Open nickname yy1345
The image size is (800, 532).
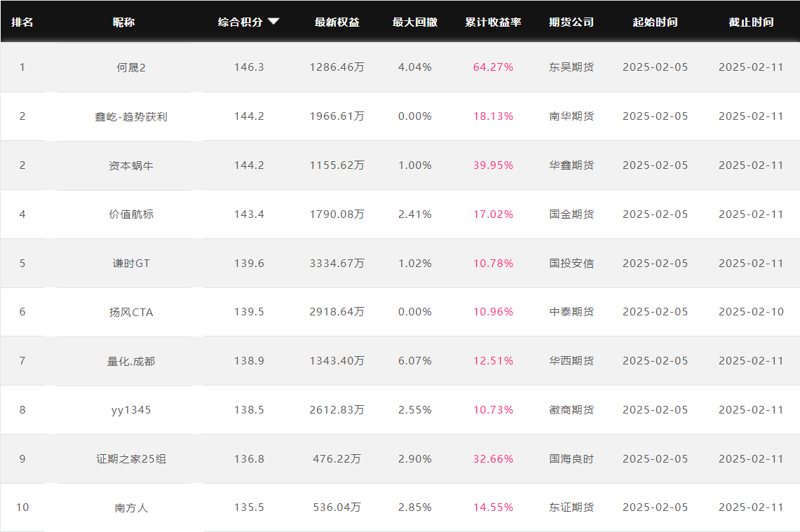point(131,410)
